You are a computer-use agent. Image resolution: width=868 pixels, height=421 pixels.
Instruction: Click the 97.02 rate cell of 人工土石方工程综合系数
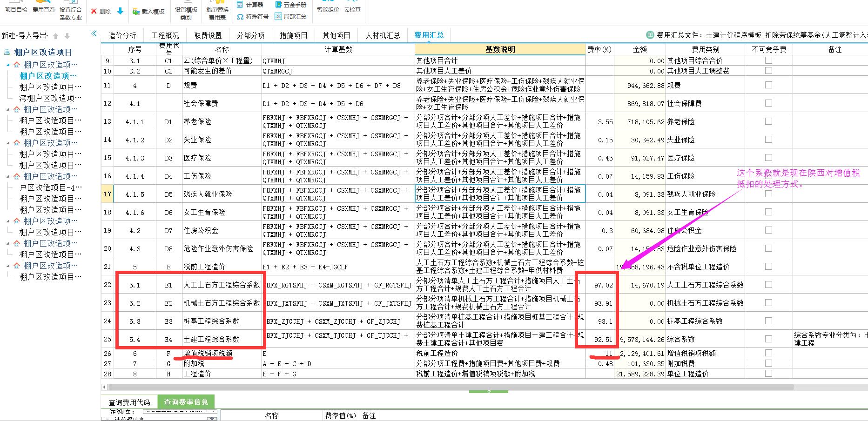pos(600,285)
